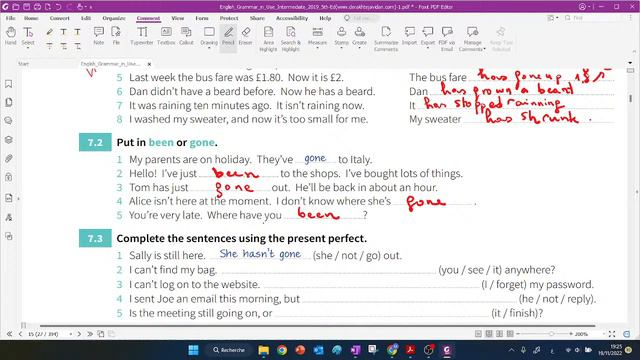Add a Note comment

[x=98, y=36]
